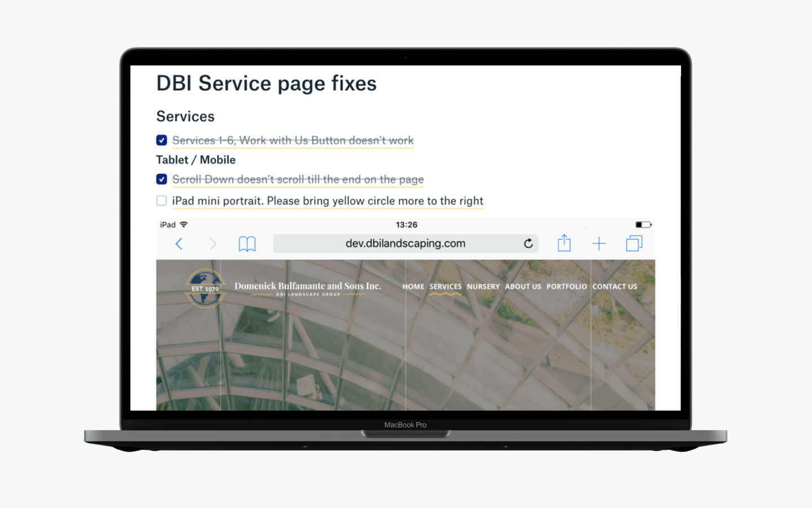This screenshot has height=508, width=812.
Task: Click the DBI Service page fixes title
Action: 266,84
